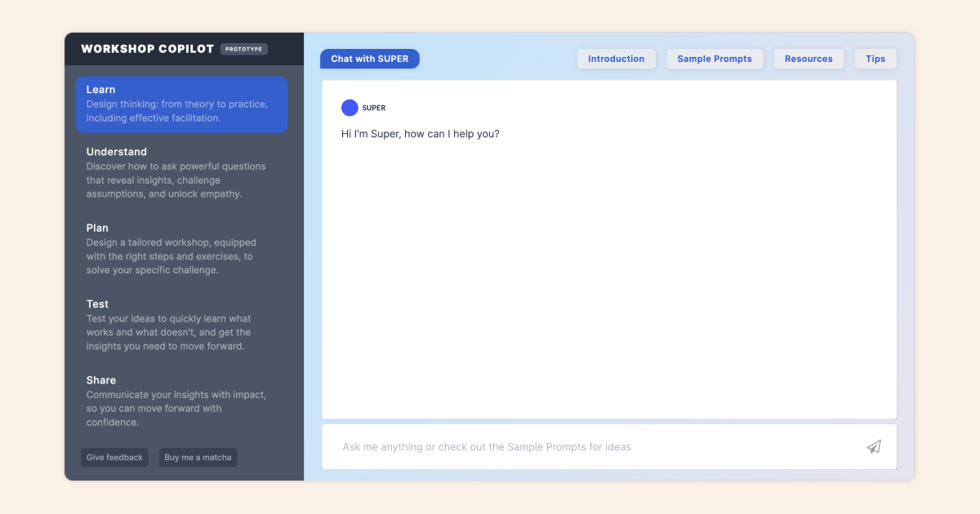Show the Sample Prompts tab
Screen dimensions: 980x514
[715, 59]
